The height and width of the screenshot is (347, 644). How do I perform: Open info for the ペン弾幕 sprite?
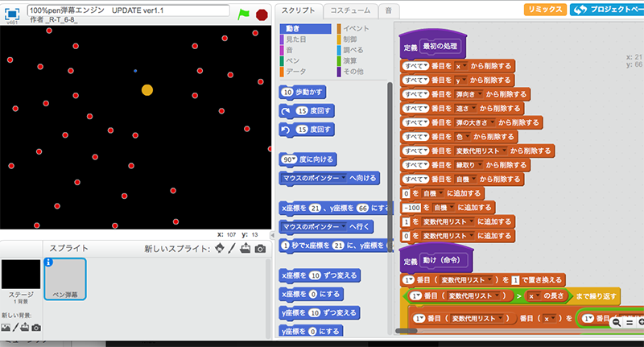48,262
